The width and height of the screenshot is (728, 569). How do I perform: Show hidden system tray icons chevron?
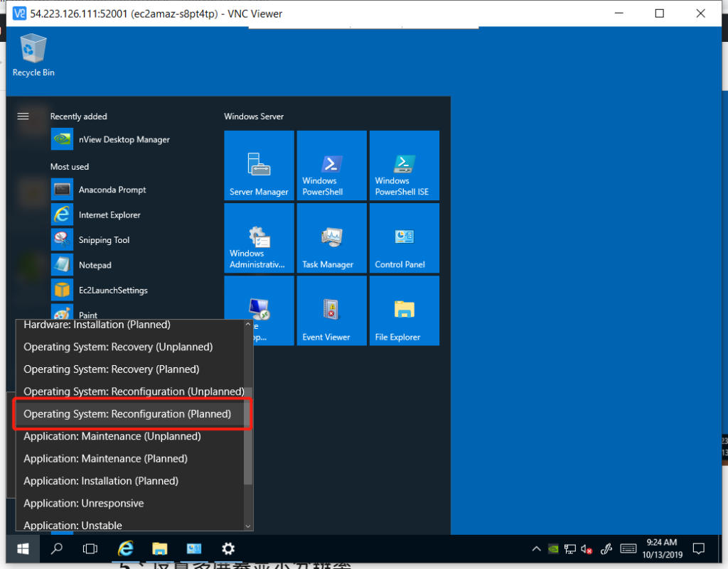(x=537, y=548)
